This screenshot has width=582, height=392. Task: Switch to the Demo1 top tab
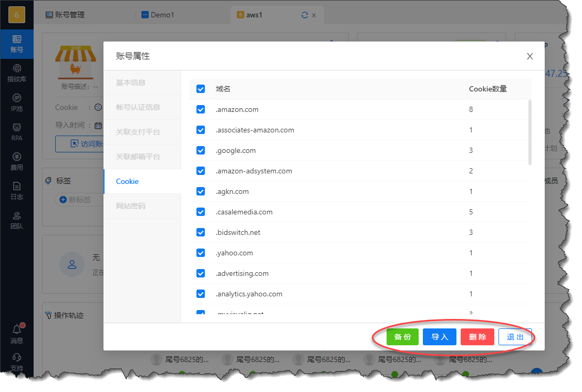pyautogui.click(x=158, y=15)
